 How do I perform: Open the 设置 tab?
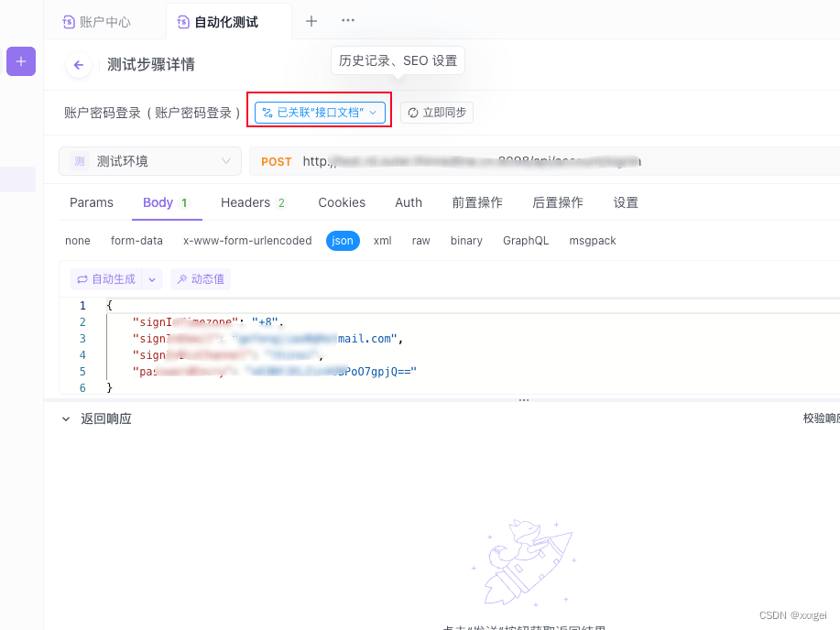pos(626,202)
